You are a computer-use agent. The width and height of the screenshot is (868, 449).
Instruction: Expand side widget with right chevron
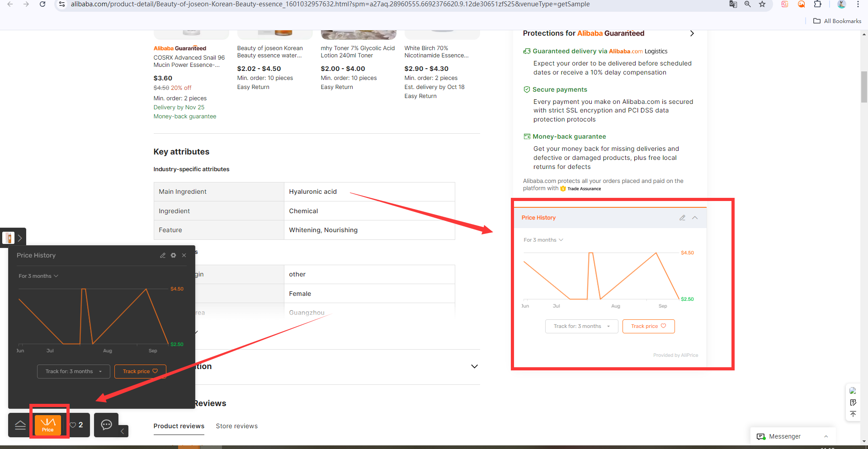pos(20,238)
